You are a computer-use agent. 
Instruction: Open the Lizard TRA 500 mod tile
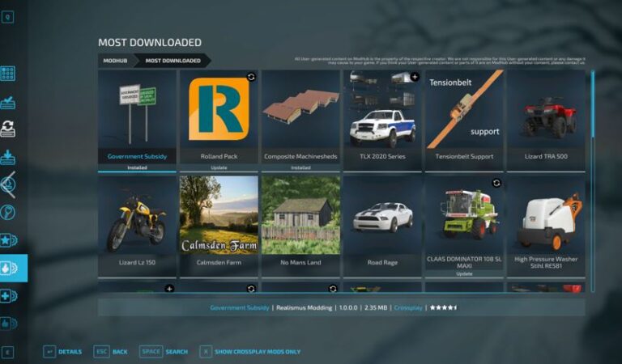[x=546, y=121]
